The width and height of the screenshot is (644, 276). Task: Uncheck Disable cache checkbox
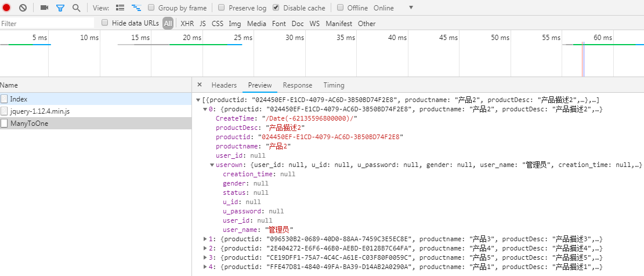pos(276,8)
